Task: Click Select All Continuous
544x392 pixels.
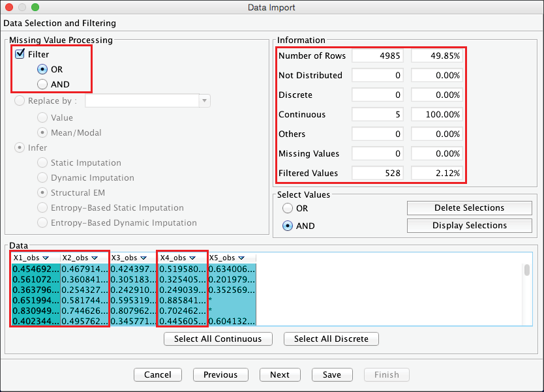Action: click(x=218, y=339)
